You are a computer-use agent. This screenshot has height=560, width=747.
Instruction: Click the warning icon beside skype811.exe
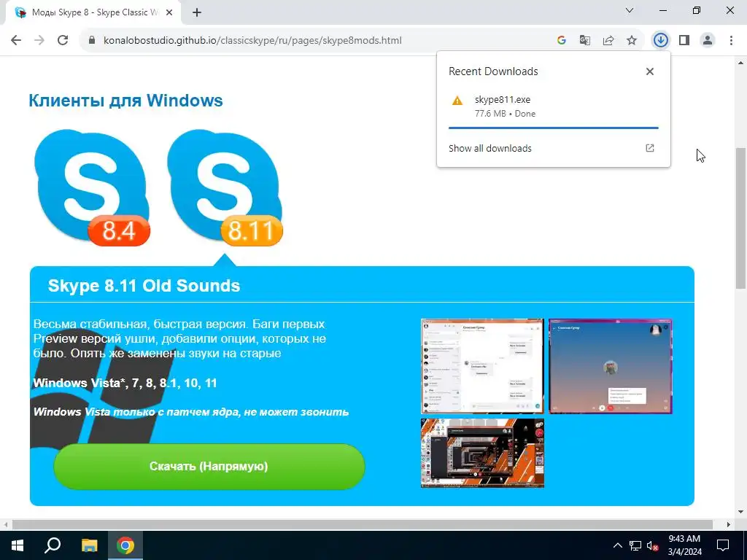pos(457,101)
